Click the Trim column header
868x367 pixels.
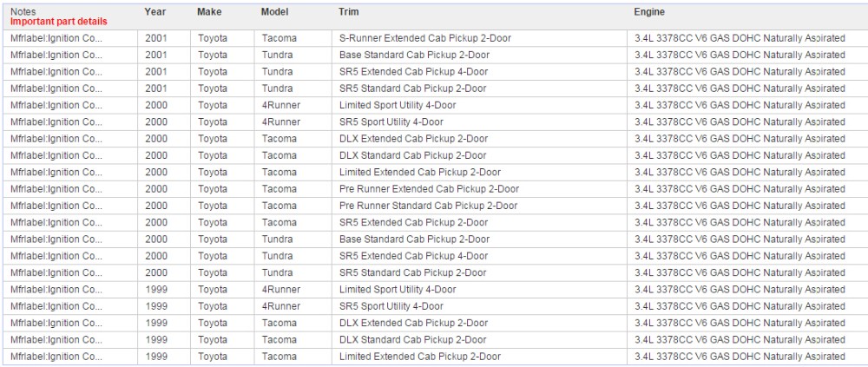tap(348, 12)
